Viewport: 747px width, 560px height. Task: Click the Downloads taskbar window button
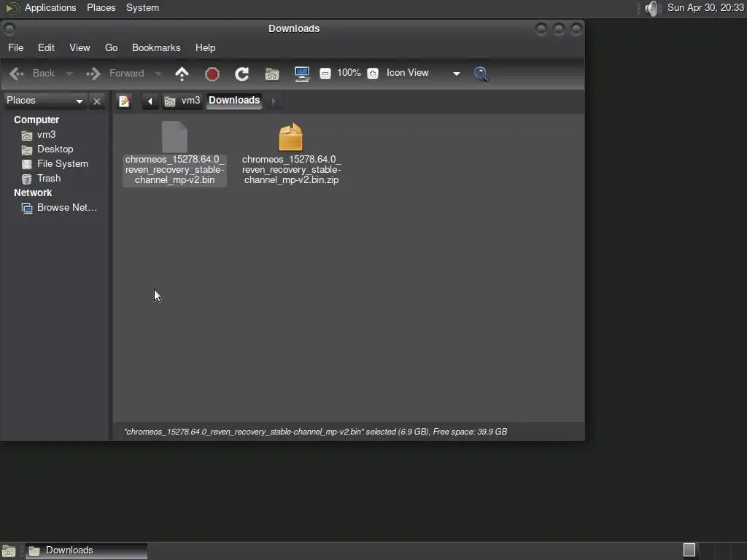click(86, 551)
